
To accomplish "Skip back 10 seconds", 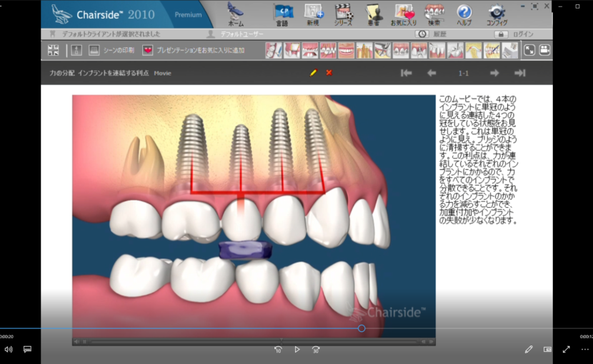I will (278, 350).
